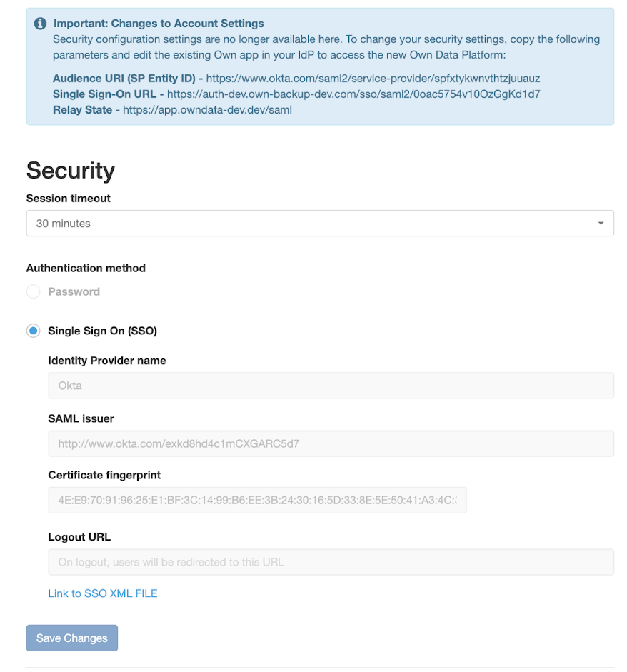Click Save Changes
The width and height of the screenshot is (627, 672).
71,638
